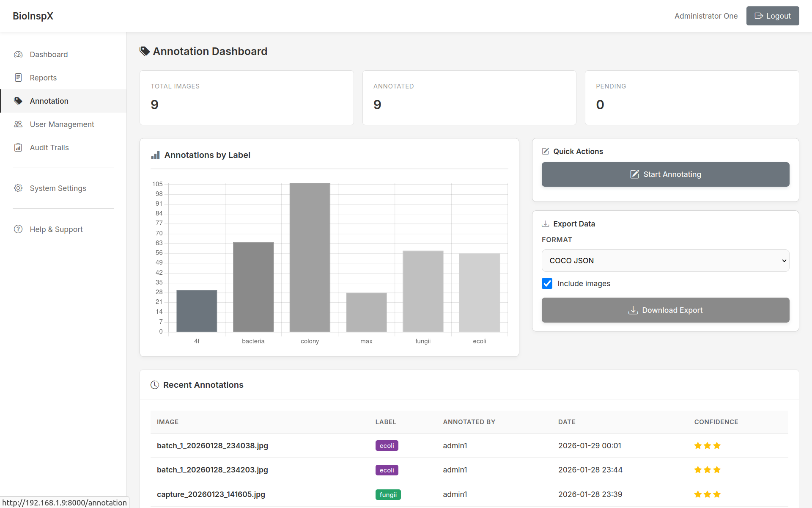Log out using the Logout button
812x508 pixels.
[772, 16]
